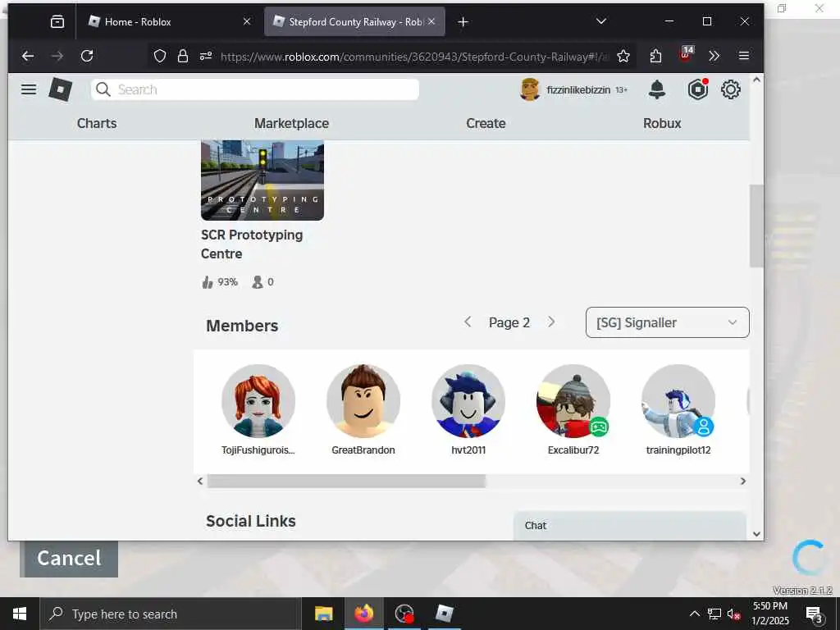Open the Windows notification center icon
Image resolution: width=840 pixels, height=630 pixels.
click(x=815, y=614)
